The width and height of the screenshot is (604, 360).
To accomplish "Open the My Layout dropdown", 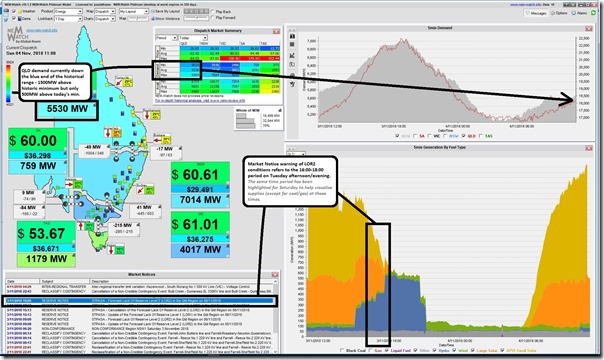I will point(134,12).
